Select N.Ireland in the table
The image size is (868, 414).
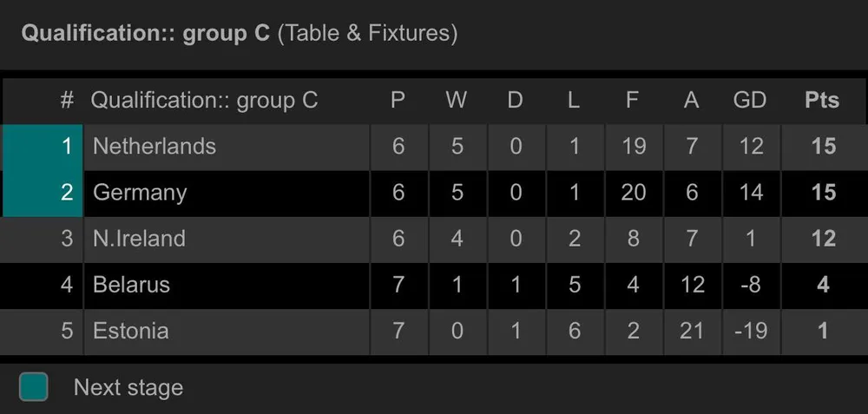click(139, 239)
